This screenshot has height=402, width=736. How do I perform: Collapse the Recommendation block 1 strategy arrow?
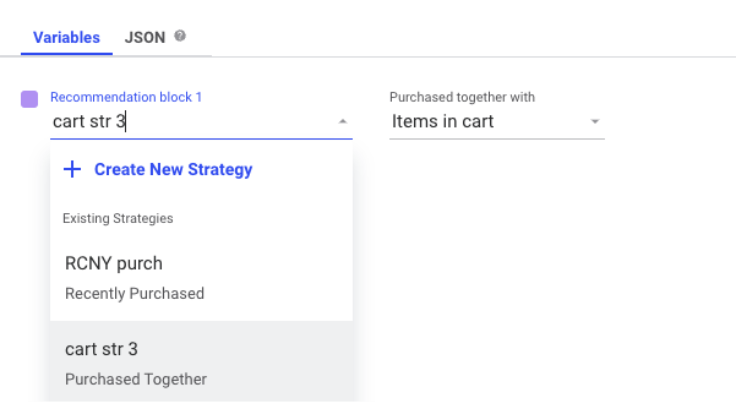[343, 122]
